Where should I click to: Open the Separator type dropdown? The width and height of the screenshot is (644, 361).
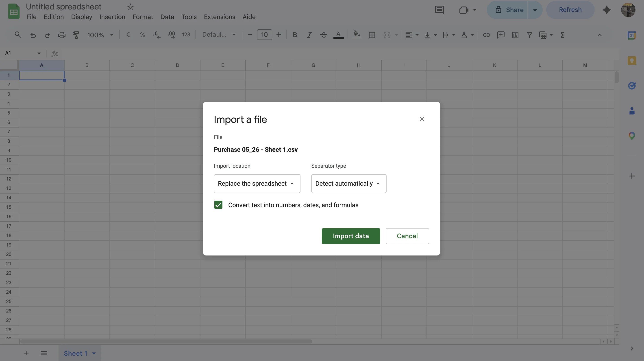[348, 183]
